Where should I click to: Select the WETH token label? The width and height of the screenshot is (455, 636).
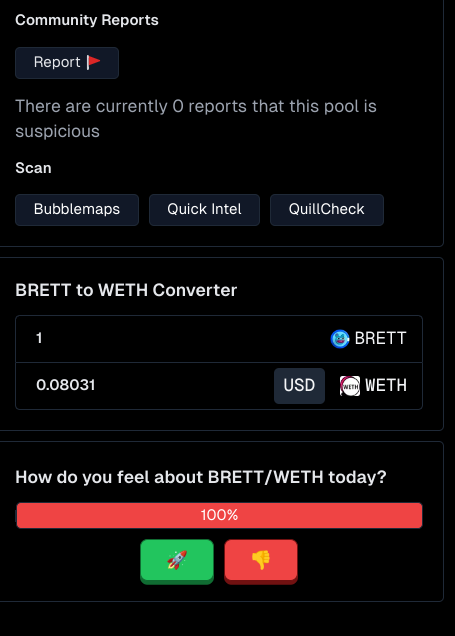coord(386,386)
